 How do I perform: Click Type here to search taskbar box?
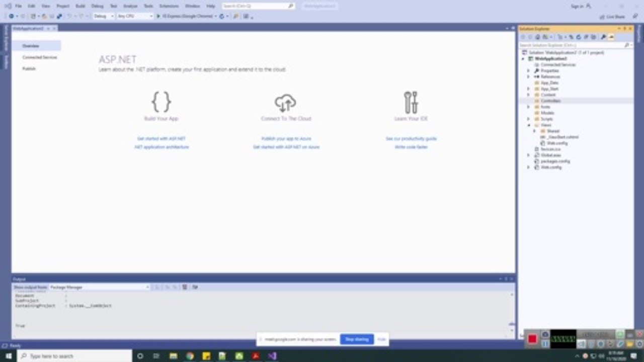[x=74, y=356]
